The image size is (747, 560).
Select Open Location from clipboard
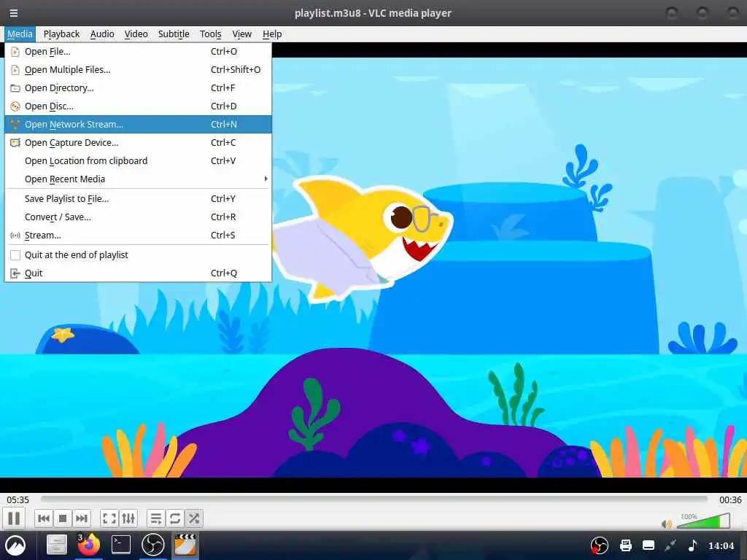point(138,161)
